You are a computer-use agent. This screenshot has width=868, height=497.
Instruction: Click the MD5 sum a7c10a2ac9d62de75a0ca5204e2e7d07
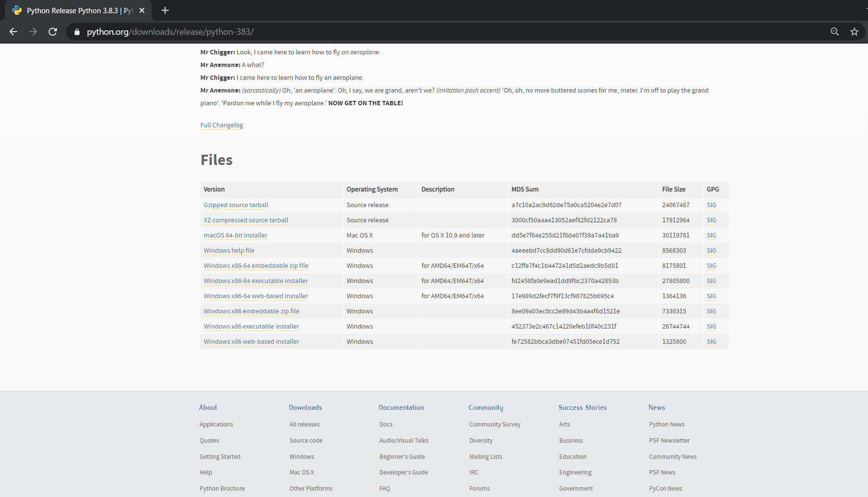pos(567,205)
